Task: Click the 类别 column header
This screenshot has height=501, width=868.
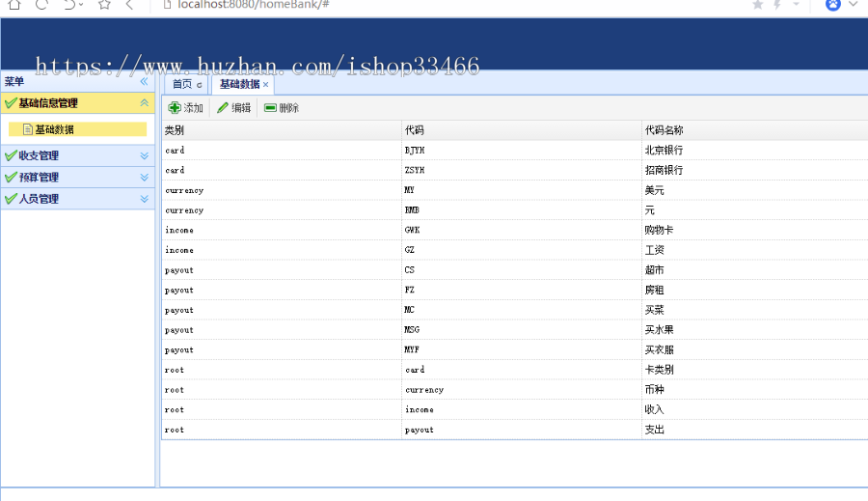Action: 282,130
